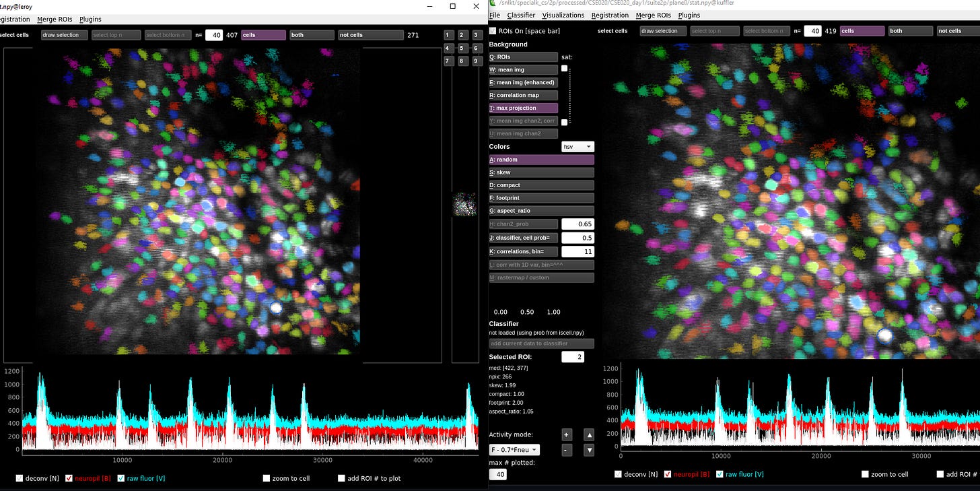
Task: Toggle deconv [N] in kuffler window
Action: click(x=618, y=474)
